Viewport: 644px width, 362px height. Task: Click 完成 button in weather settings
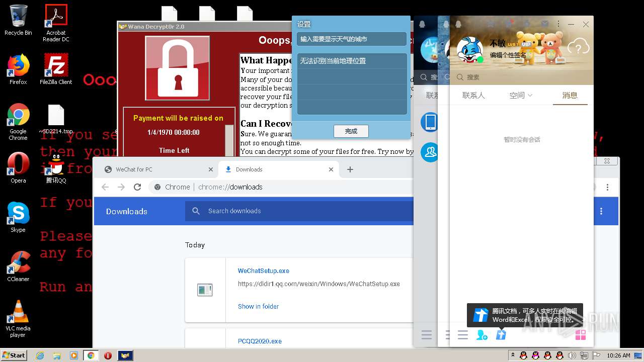(x=351, y=131)
